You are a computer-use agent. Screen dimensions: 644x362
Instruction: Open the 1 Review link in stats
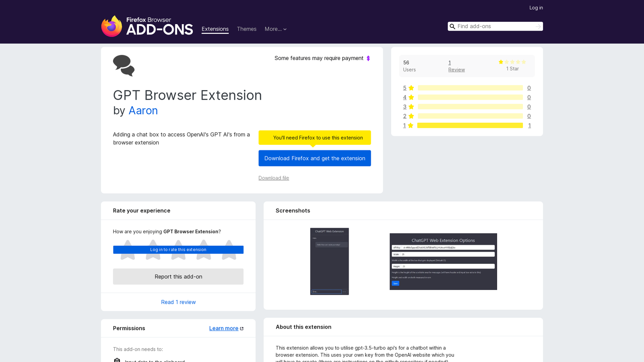456,66
